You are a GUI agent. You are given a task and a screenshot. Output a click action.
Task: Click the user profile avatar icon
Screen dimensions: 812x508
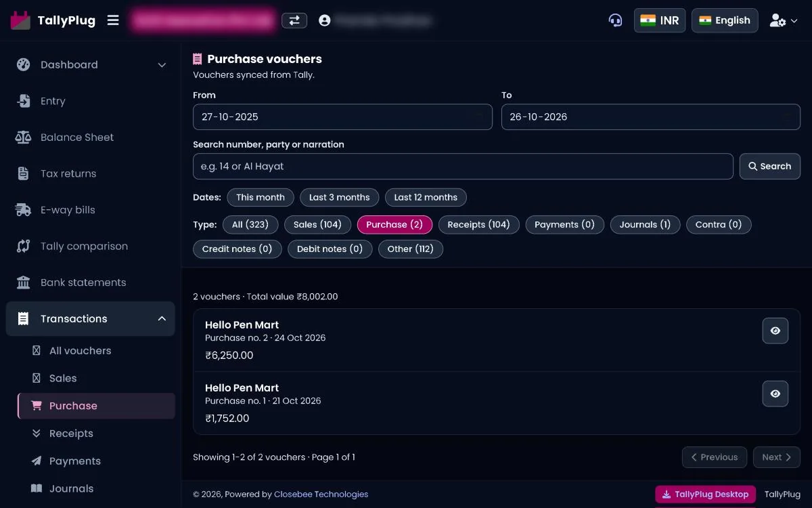pos(325,20)
